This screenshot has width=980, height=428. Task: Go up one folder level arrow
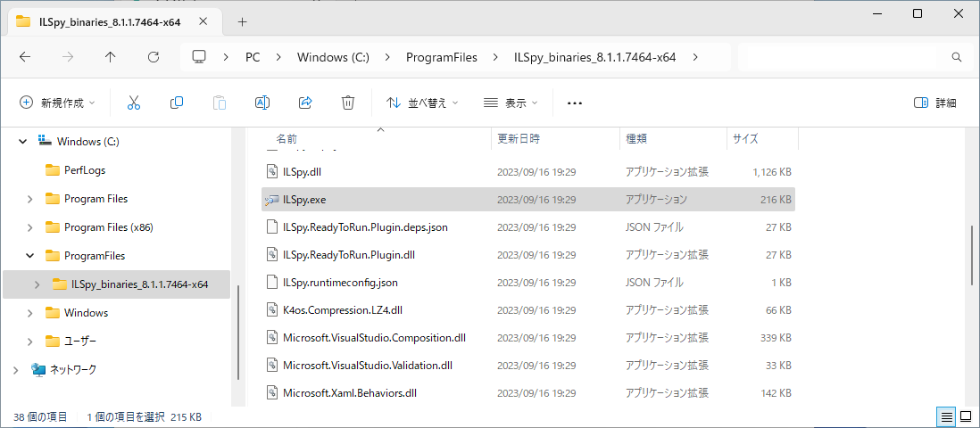pyautogui.click(x=111, y=57)
